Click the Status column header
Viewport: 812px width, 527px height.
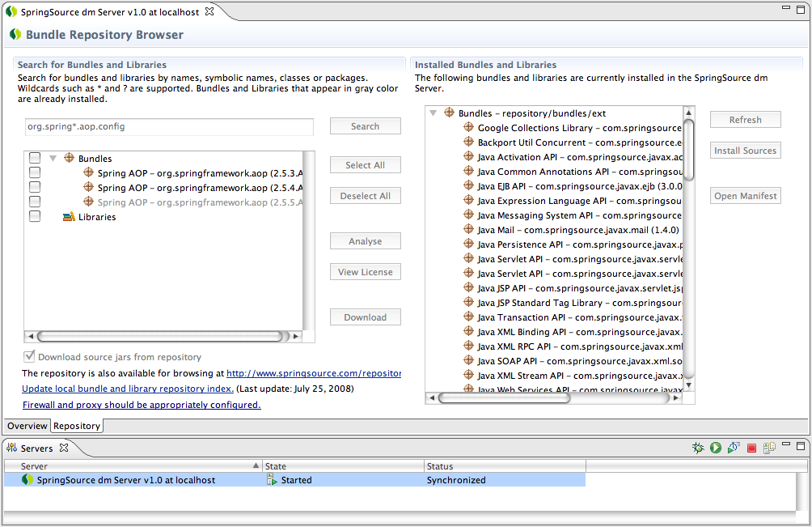pyautogui.click(x=505, y=465)
